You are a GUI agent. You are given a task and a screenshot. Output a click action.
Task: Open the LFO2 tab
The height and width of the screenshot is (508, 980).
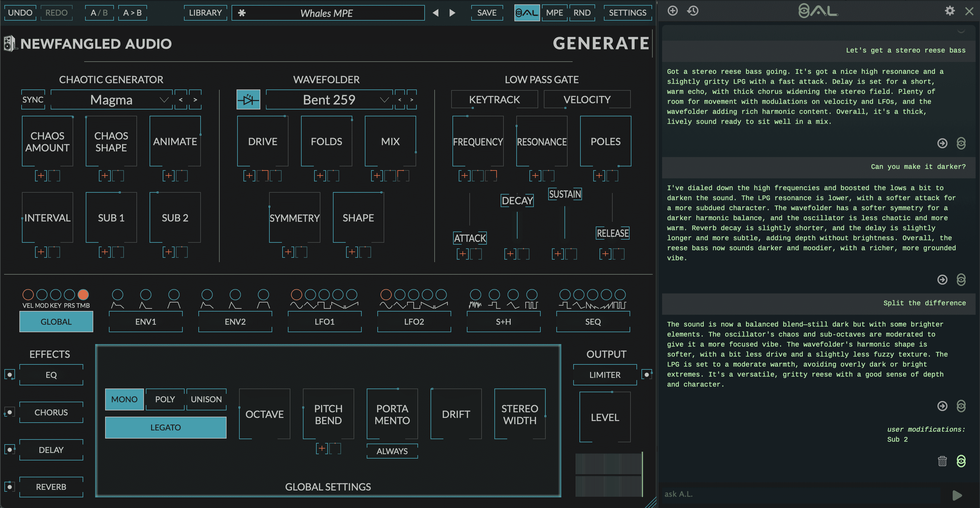click(x=414, y=322)
